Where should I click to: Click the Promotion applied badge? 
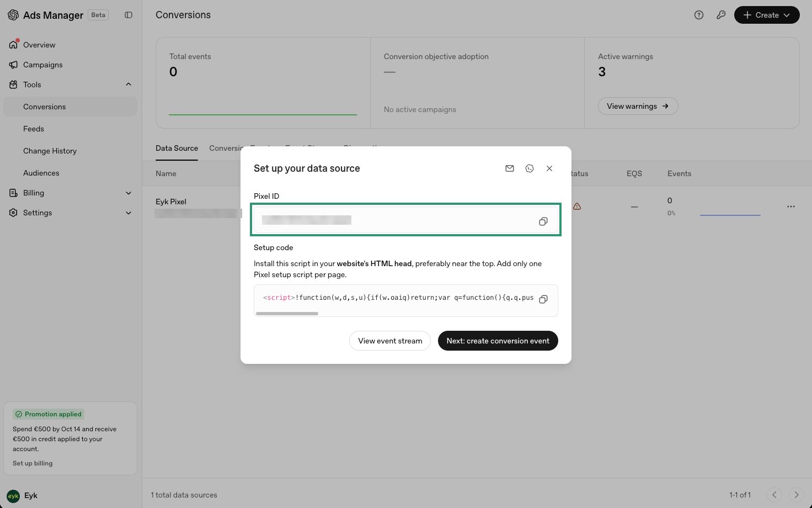point(49,414)
